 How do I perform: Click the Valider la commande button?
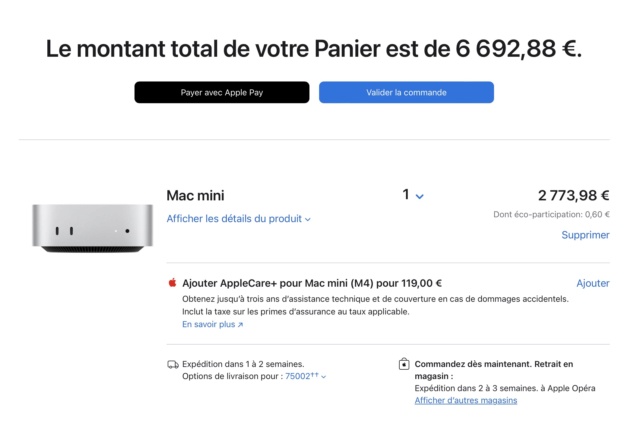pos(406,92)
